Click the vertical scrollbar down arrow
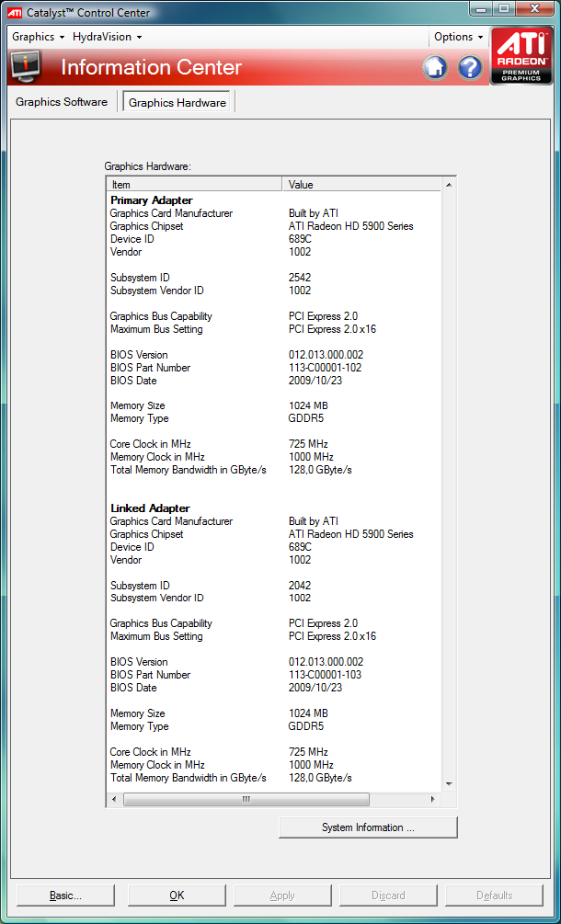Viewport: 561px width, 924px height. [x=449, y=784]
